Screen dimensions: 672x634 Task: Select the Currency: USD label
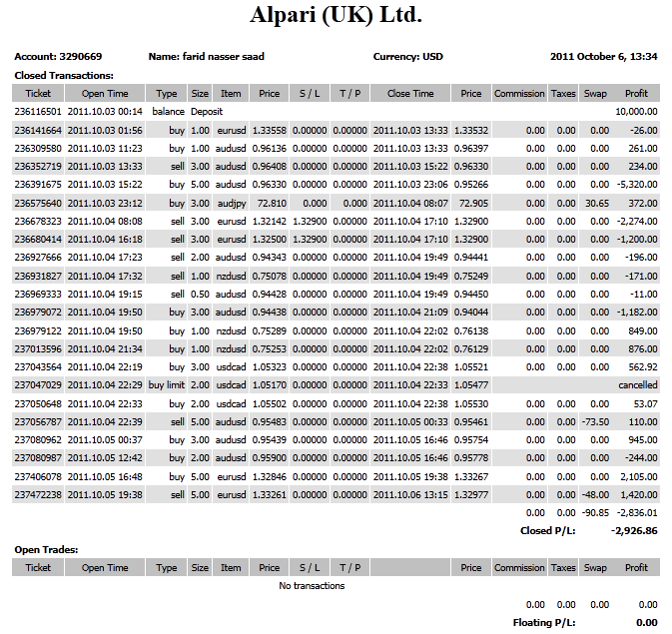[408, 57]
